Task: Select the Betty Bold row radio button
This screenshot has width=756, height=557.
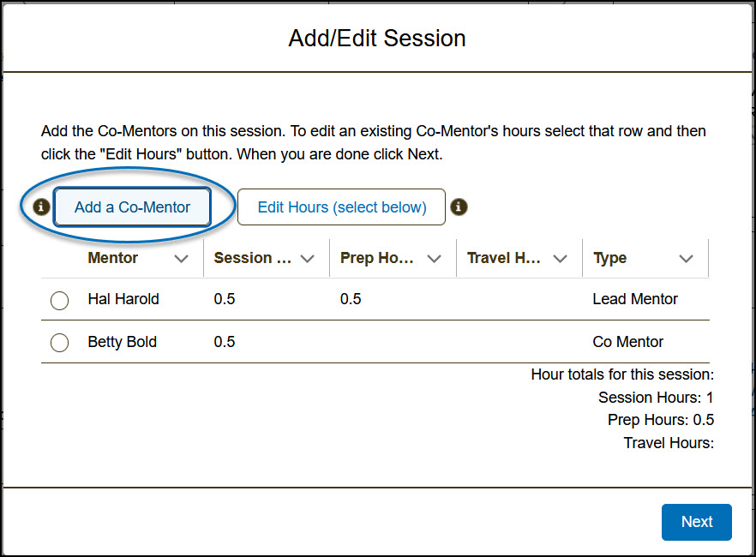Action: tap(59, 343)
